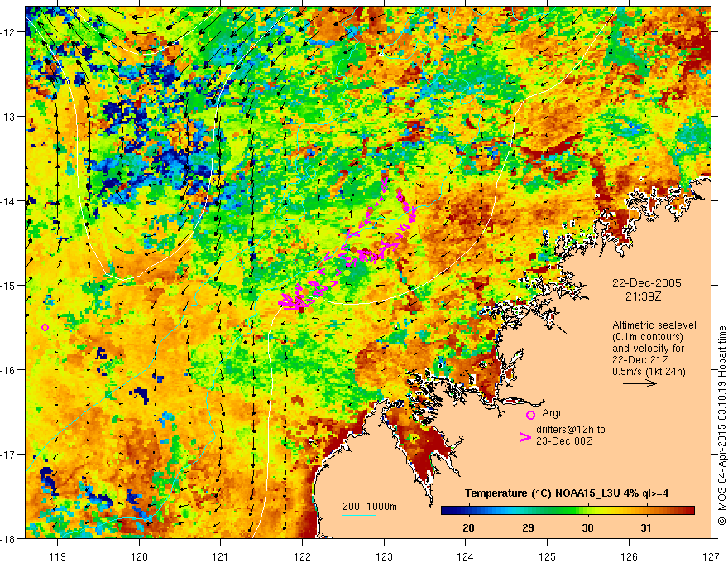Viewport: 728px width, 563px height.
Task: Click the longitude axis label '121'
Action: coord(221,556)
